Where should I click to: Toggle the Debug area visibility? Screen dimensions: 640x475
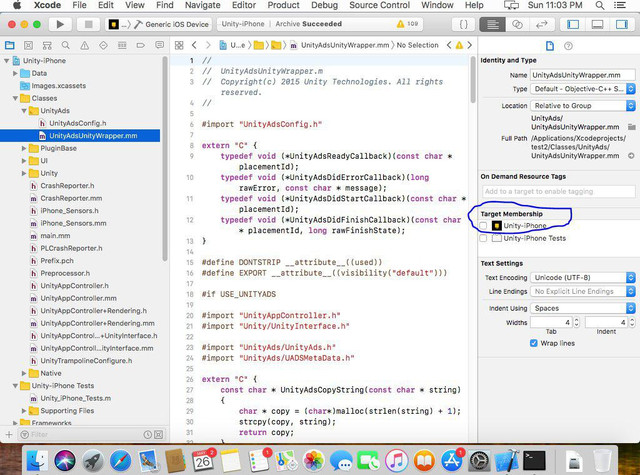597,24
